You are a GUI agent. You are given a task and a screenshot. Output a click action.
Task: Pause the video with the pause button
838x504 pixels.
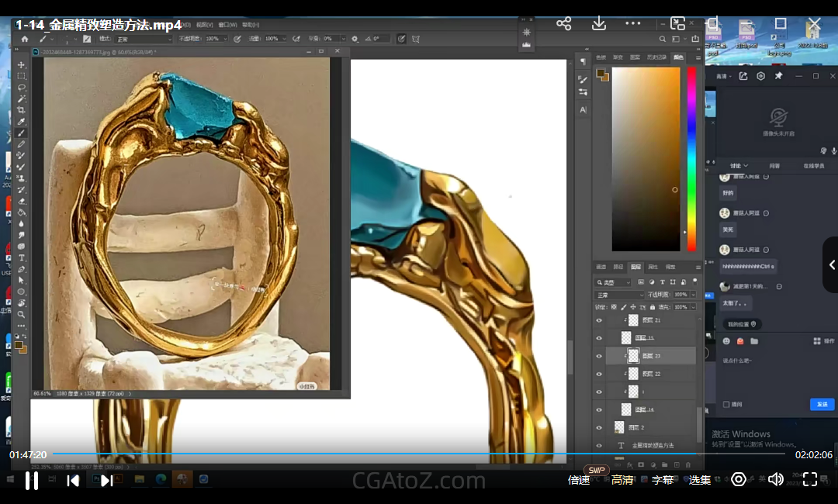[x=32, y=480]
